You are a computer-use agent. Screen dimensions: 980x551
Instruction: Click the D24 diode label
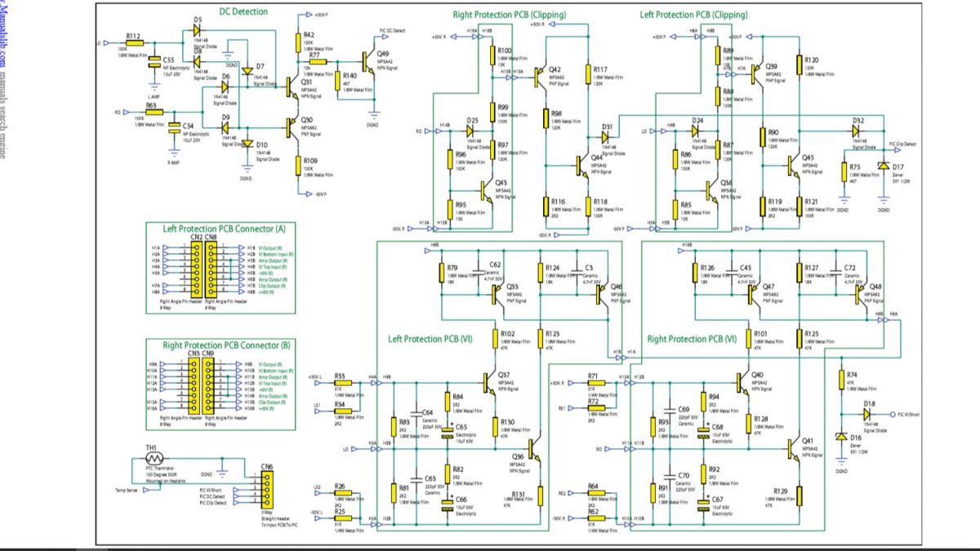[697, 121]
